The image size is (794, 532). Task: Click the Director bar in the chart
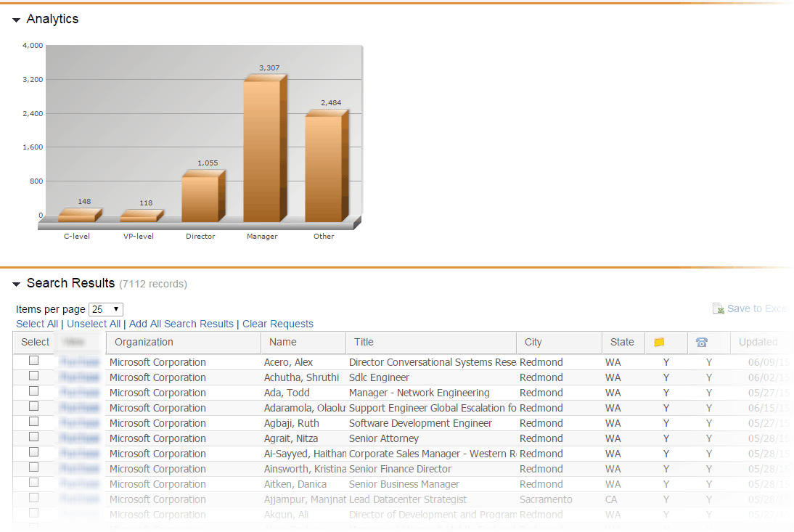203,197
